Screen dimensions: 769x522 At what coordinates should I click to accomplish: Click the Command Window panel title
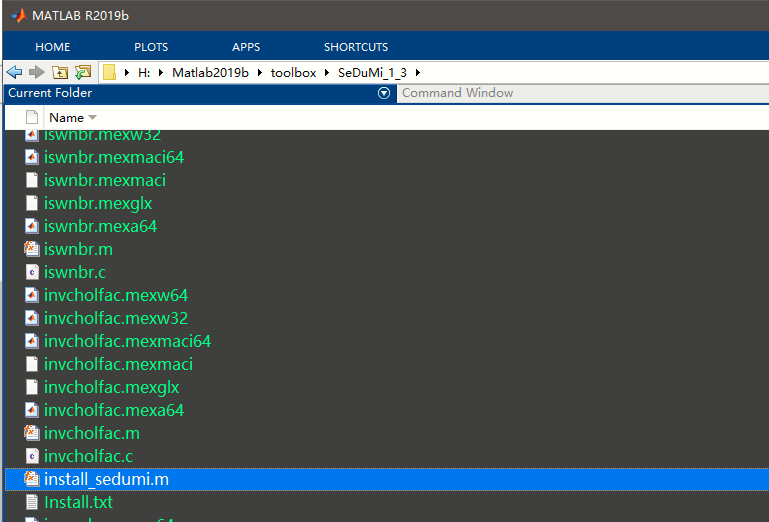click(x=458, y=93)
